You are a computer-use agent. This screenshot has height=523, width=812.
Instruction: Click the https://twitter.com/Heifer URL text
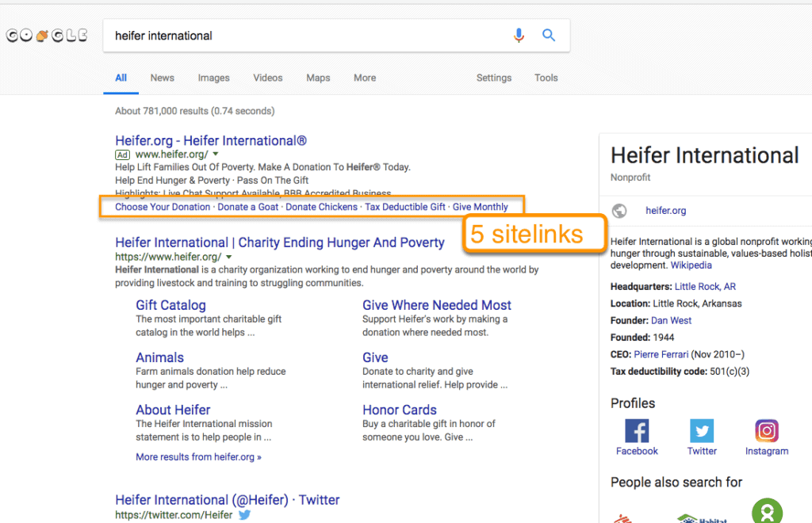(x=174, y=515)
